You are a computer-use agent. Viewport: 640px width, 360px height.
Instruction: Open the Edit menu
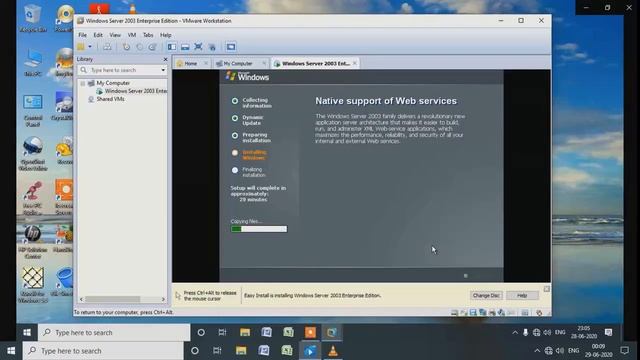coord(98,35)
